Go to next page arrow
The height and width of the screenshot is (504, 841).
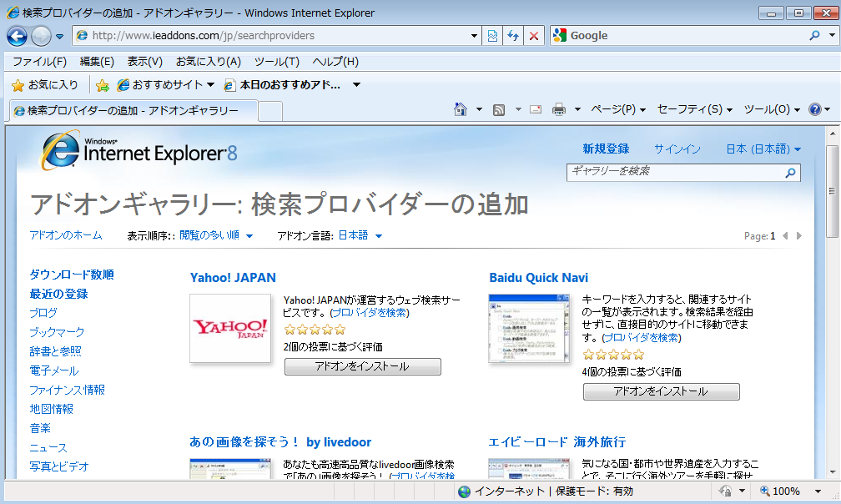799,236
